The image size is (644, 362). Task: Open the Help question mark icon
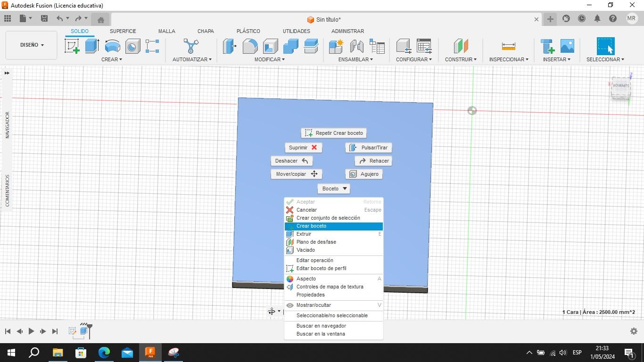coord(613,18)
